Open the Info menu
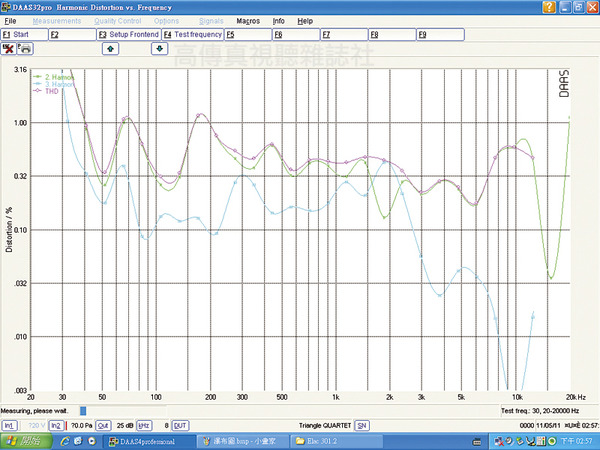The image size is (600, 450). (x=279, y=21)
